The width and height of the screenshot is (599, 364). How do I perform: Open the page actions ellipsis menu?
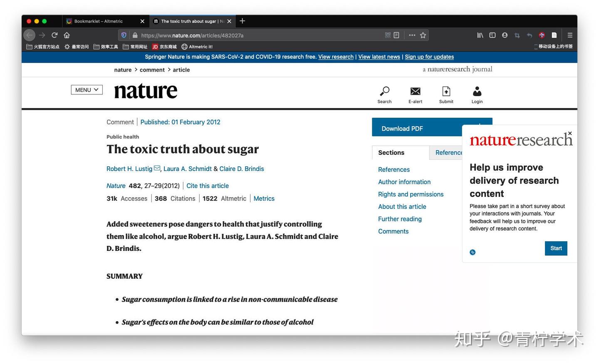(x=411, y=35)
